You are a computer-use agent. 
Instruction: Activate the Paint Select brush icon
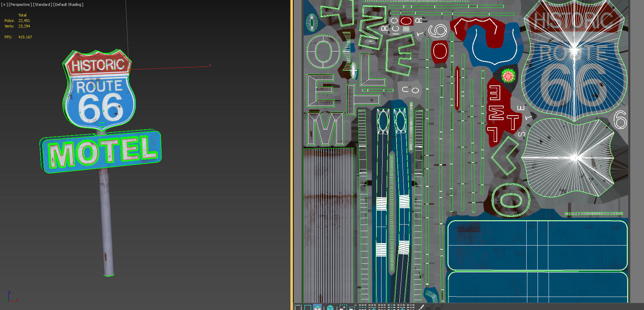click(421, 307)
